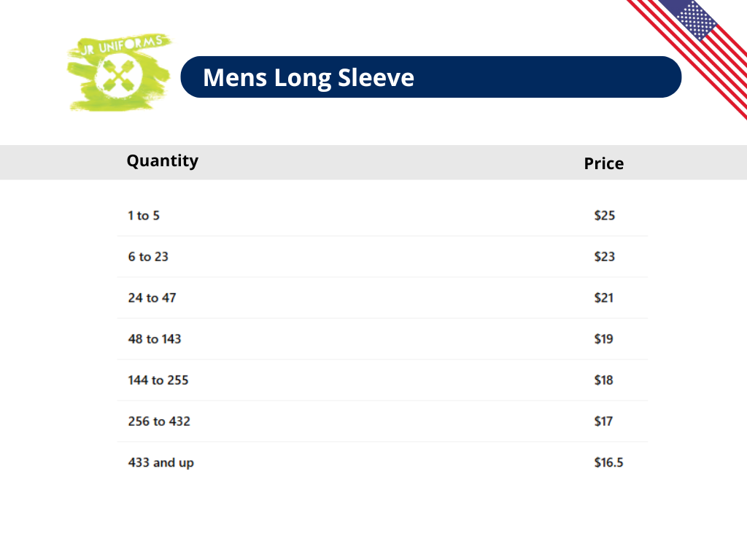Click the $21 price value
The height and width of the screenshot is (560, 747).
604,297
